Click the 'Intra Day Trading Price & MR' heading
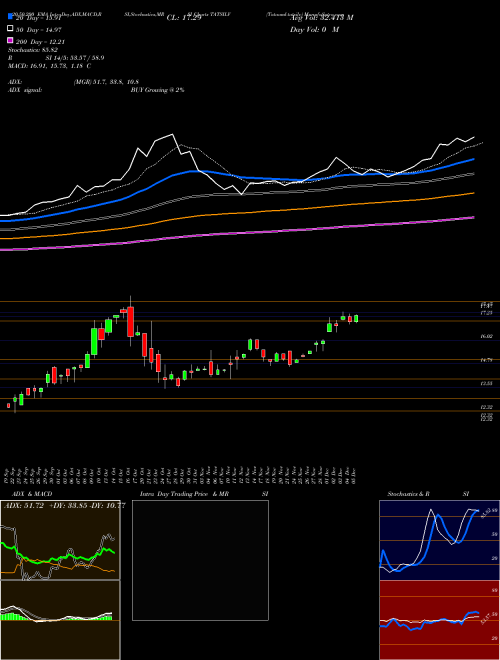The width and height of the screenshot is (500, 660). point(184,494)
